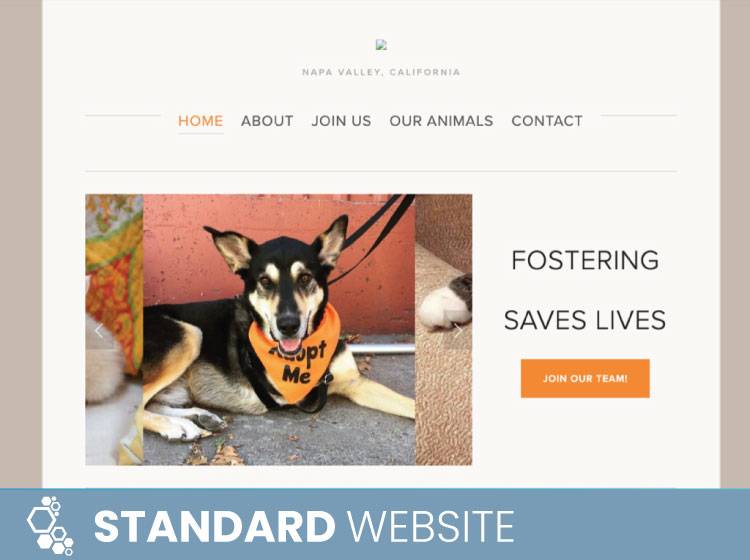Click the hexagon logo in the blue banner

click(50, 525)
